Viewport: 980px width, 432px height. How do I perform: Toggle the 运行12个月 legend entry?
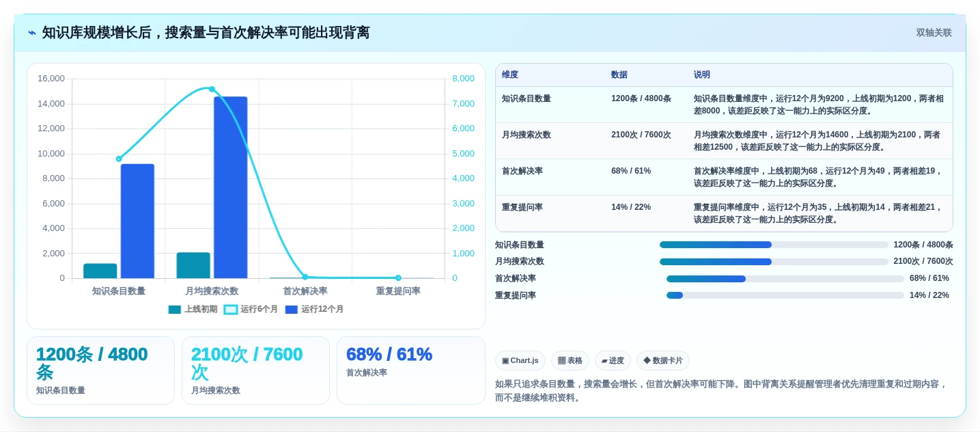314,310
